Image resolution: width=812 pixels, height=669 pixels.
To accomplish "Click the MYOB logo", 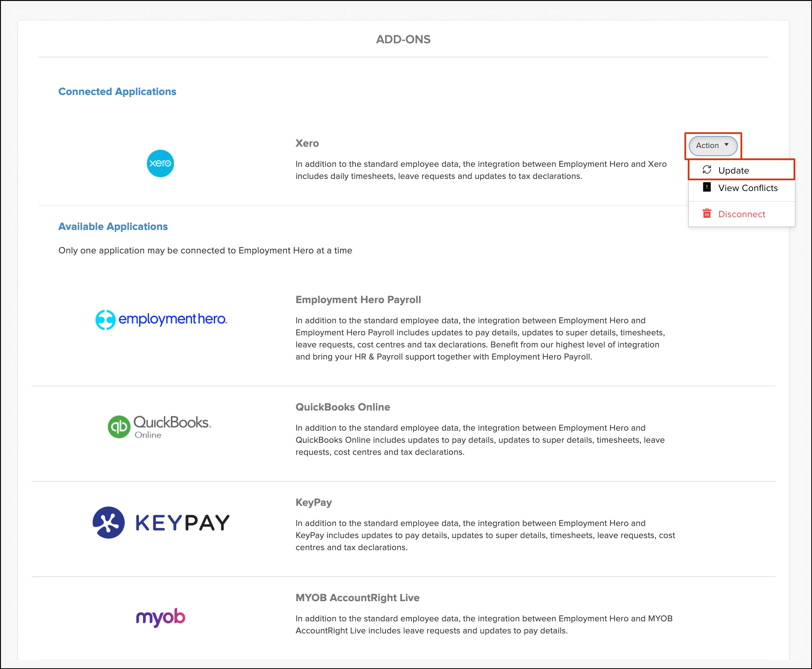I will [x=160, y=617].
